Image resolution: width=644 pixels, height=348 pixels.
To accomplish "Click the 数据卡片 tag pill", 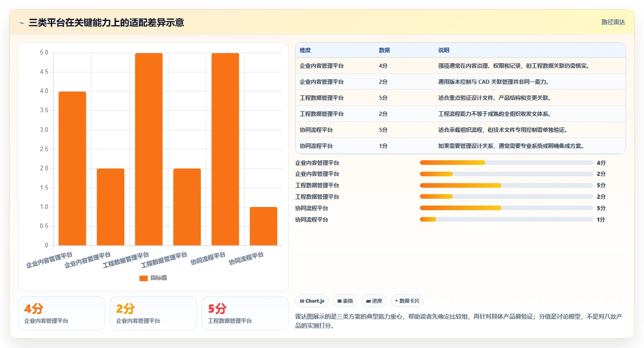I will (407, 301).
